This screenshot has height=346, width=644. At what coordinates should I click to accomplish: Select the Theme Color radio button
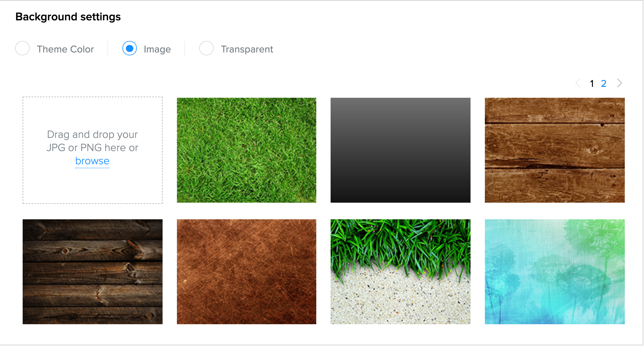pos(22,48)
